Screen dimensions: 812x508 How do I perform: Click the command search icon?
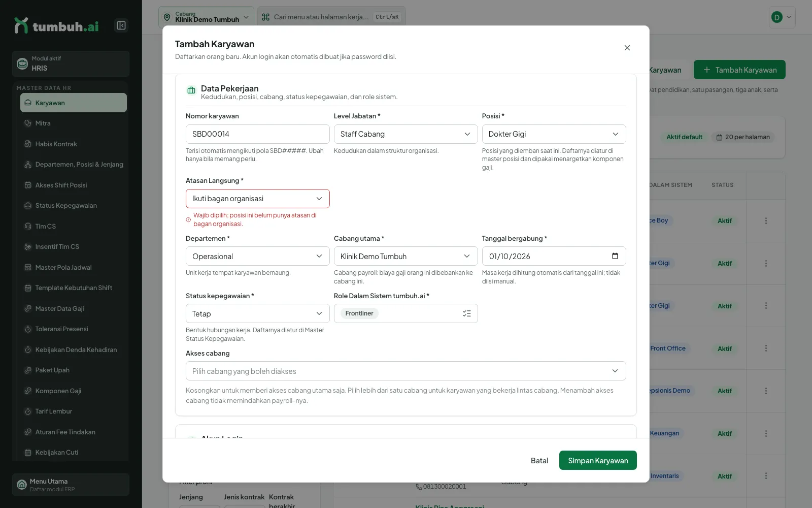pos(265,17)
